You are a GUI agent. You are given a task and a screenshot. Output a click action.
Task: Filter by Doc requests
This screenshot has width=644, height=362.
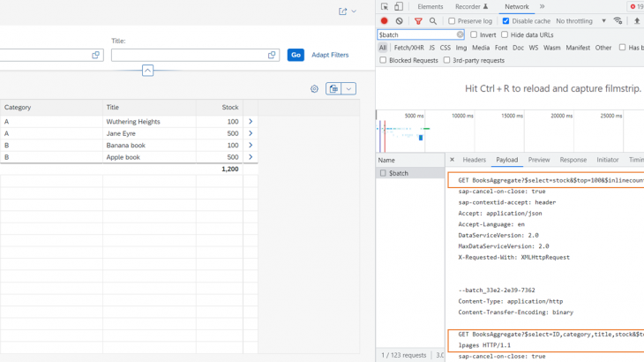tap(518, 48)
